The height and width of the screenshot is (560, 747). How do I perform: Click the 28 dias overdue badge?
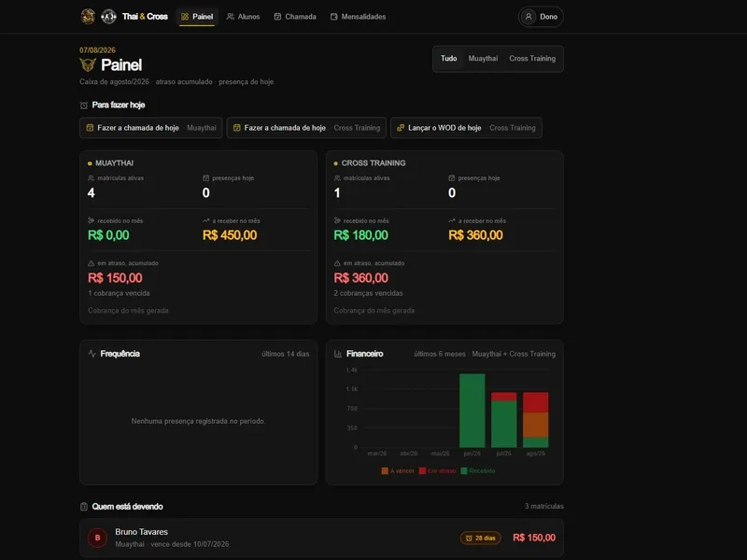480,539
